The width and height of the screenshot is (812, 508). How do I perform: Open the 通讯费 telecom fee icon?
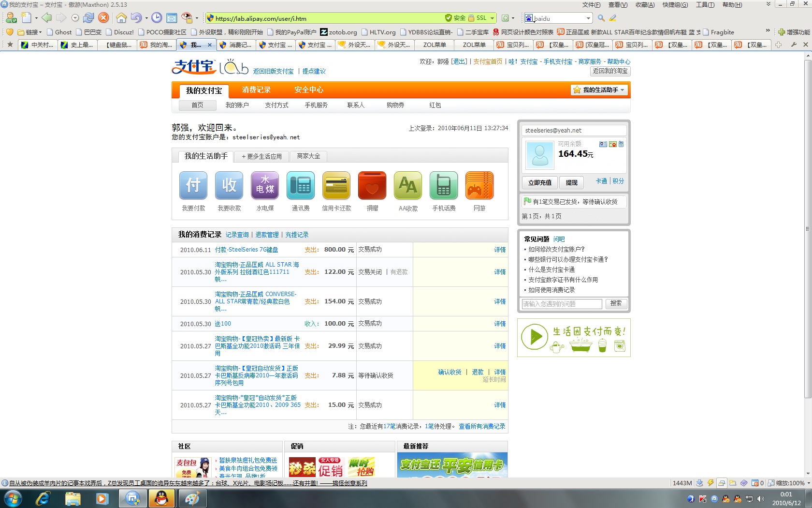pos(301,185)
